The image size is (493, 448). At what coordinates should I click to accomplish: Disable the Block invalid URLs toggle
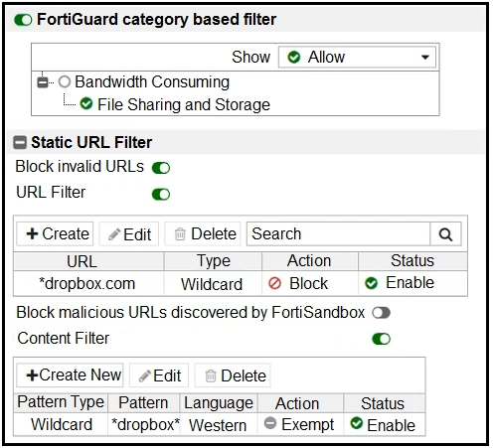pos(161,168)
